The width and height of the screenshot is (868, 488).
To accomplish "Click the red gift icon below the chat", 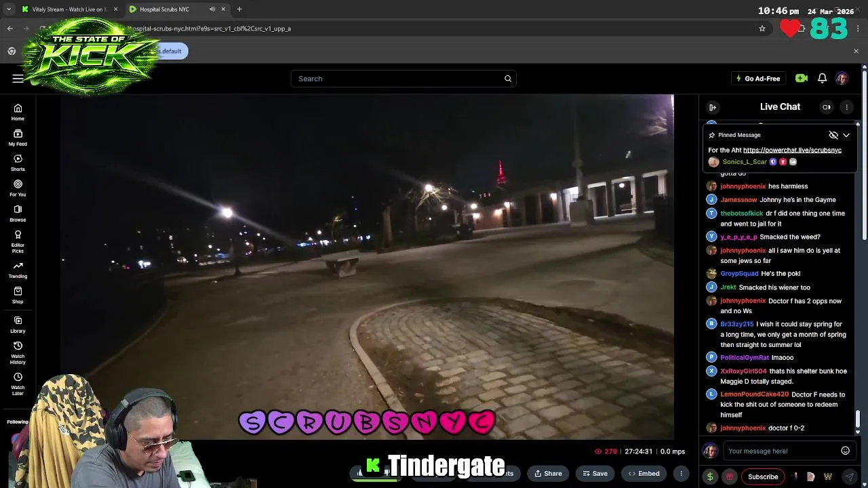I will coord(730,476).
